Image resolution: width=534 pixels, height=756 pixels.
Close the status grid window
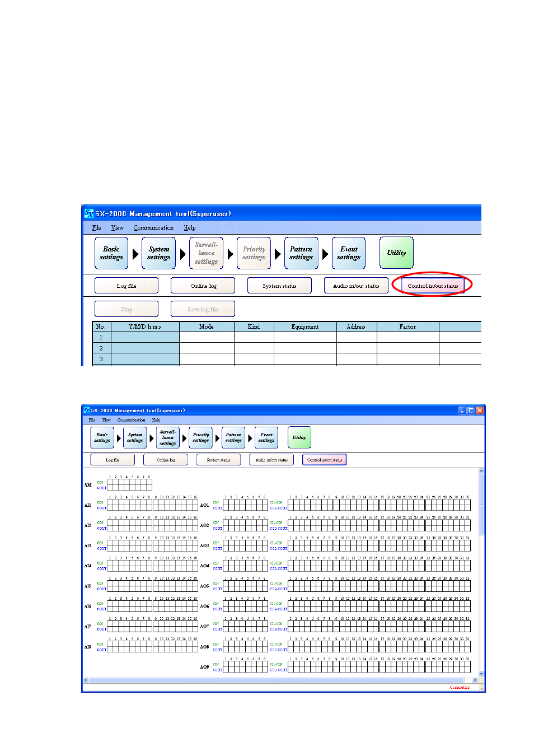[480, 410]
